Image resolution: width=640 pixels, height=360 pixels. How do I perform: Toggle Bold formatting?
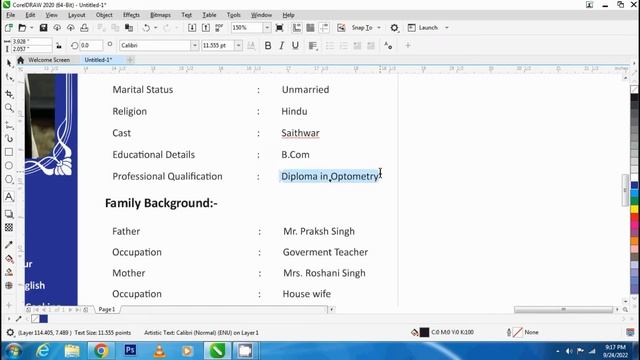coord(268,46)
